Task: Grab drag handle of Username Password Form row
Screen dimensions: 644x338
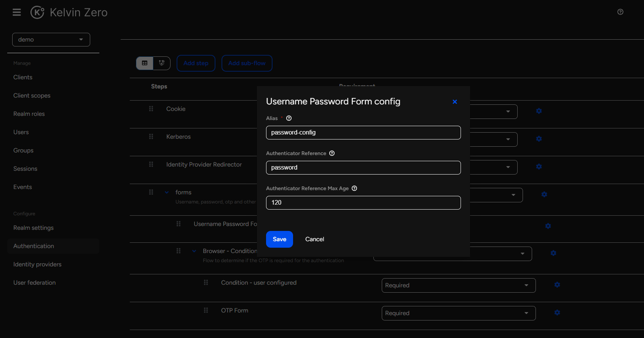Action: [x=179, y=224]
